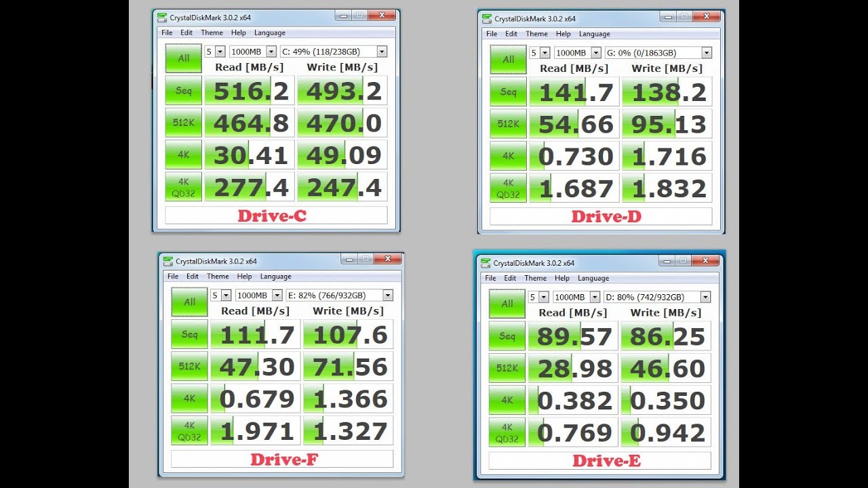Run All tests in the Drive-D window
This screenshot has height=488, width=868.
pyautogui.click(x=508, y=60)
